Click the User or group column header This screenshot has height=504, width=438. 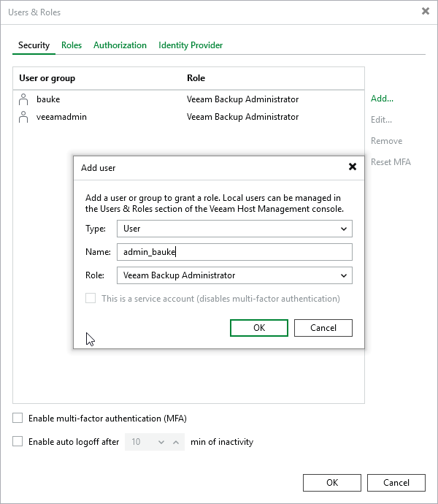coord(47,78)
